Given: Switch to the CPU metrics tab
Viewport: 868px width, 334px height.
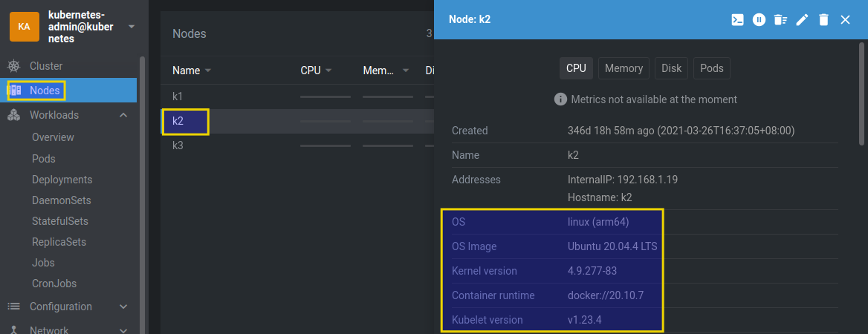Looking at the screenshot, I should point(576,68).
